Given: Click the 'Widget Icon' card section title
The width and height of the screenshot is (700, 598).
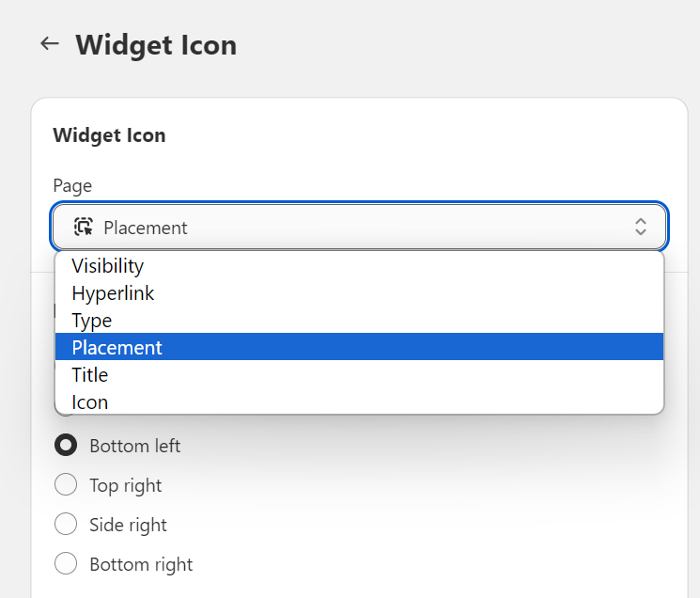Looking at the screenshot, I should pos(109,135).
